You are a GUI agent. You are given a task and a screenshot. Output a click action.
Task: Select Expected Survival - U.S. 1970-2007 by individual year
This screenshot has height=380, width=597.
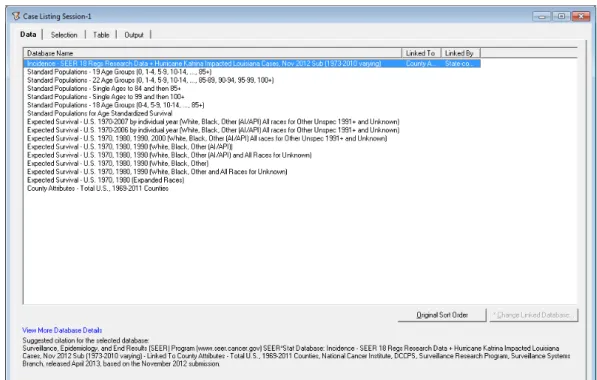coord(213,122)
